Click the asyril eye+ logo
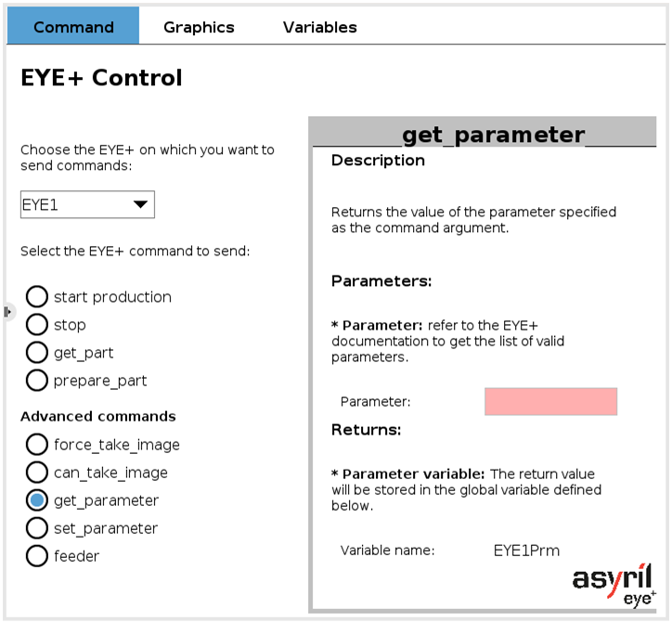The height and width of the screenshot is (622, 672). point(614,585)
